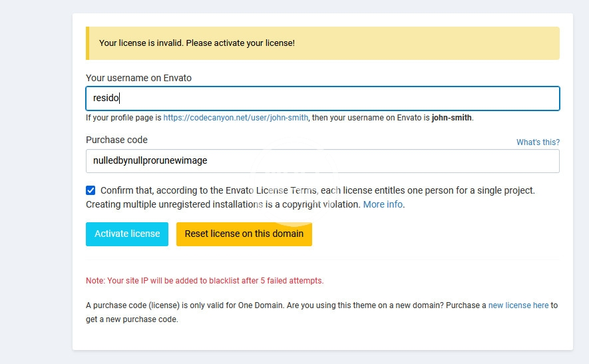
Task: Click the bold john-smith example username
Action: pyautogui.click(x=451, y=118)
